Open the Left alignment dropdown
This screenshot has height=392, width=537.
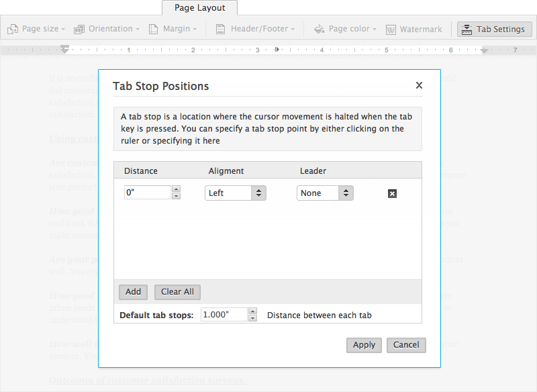coord(236,193)
